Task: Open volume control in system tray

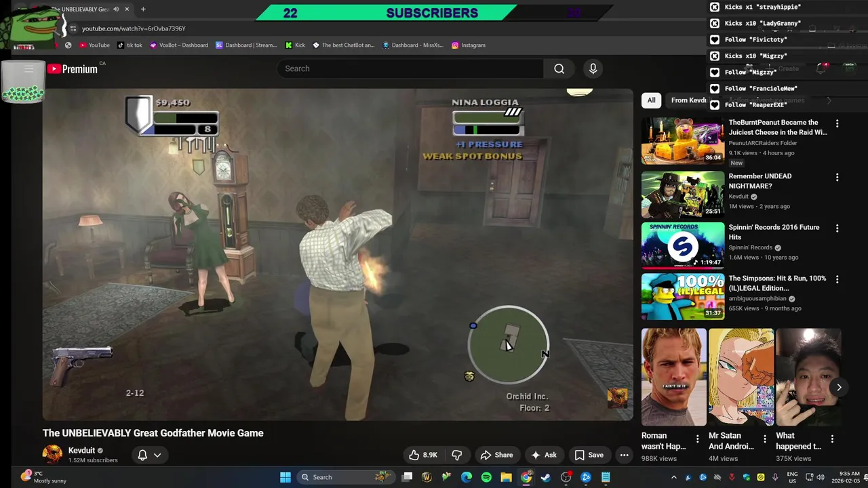Action: coord(819,477)
